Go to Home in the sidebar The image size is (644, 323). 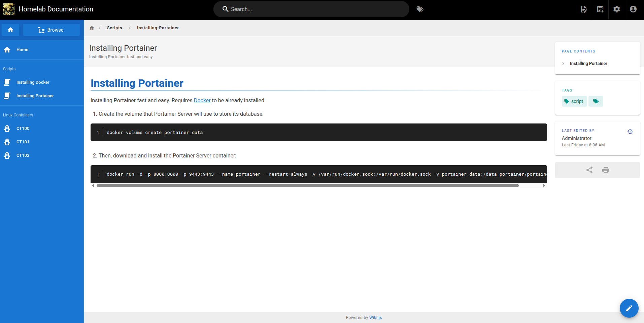point(42,50)
